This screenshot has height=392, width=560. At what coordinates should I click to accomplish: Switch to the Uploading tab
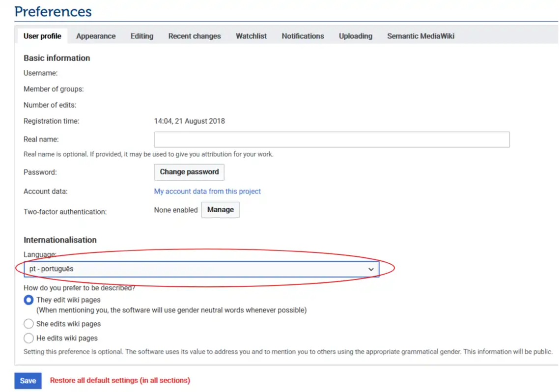(355, 36)
